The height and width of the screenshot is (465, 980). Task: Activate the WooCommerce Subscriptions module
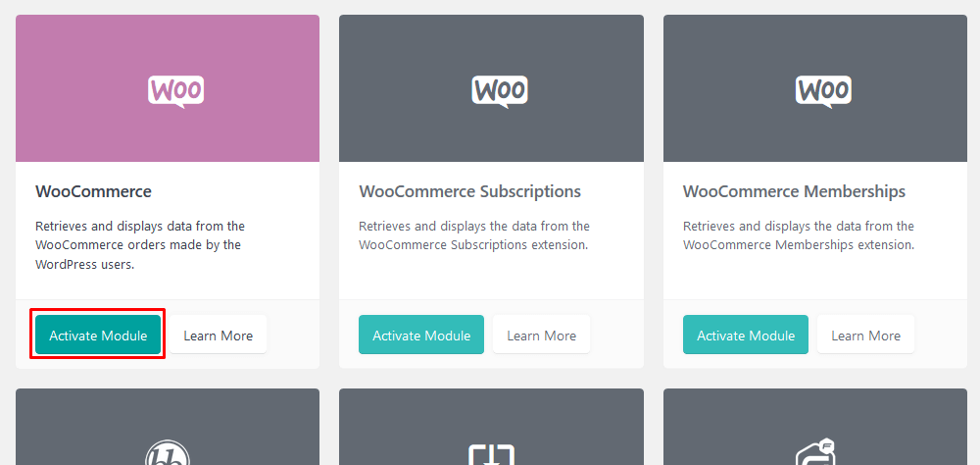coord(421,335)
